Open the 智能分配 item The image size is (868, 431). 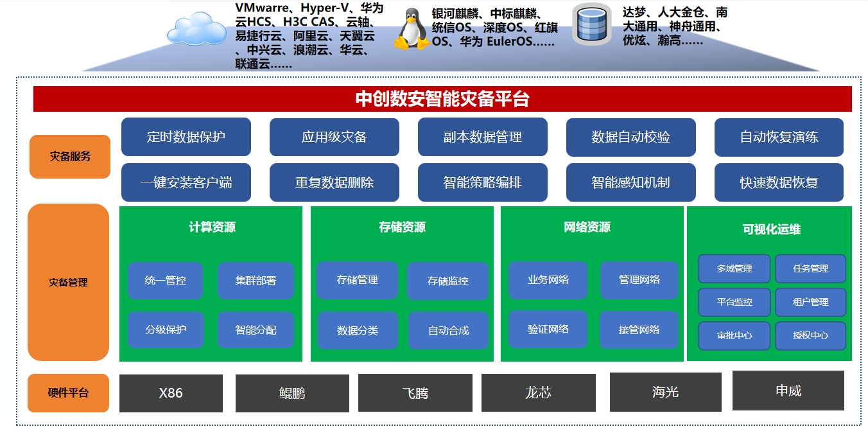pos(256,330)
